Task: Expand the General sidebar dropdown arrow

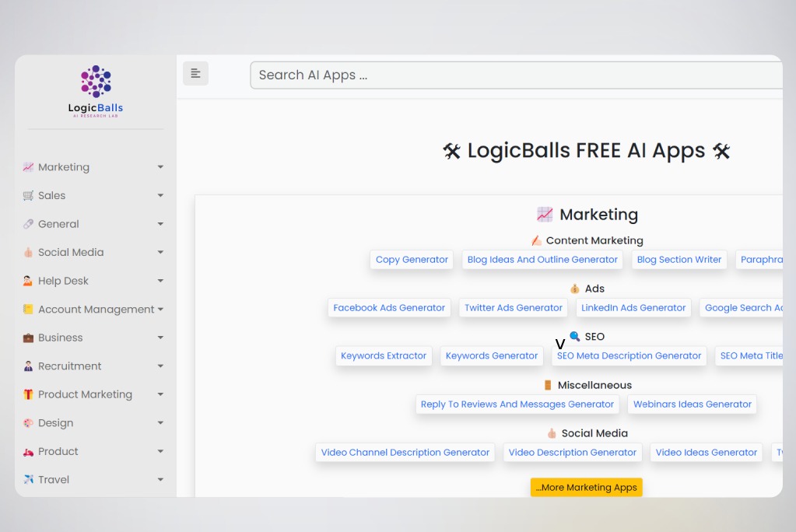Action: coord(160,224)
